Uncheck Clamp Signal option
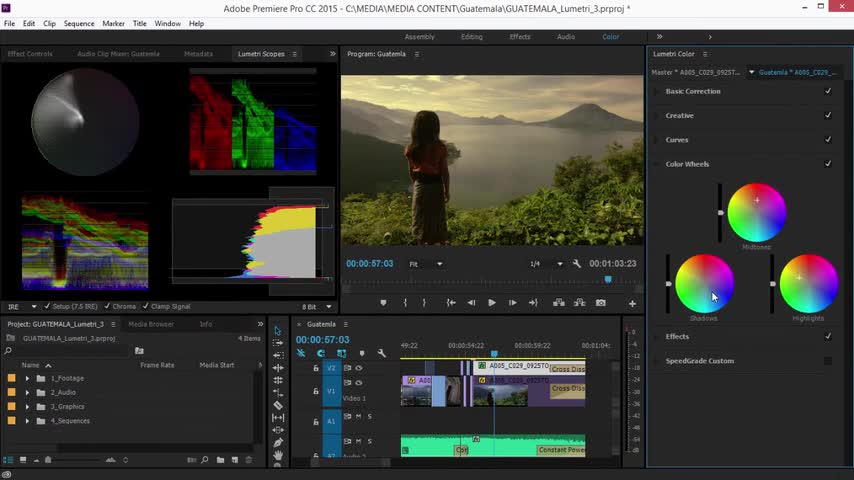854x480 pixels. [x=146, y=307]
